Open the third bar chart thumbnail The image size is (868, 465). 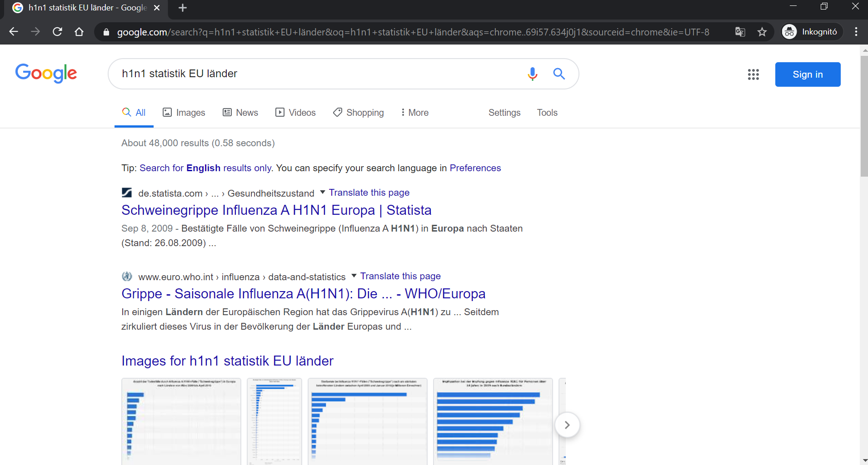click(368, 421)
